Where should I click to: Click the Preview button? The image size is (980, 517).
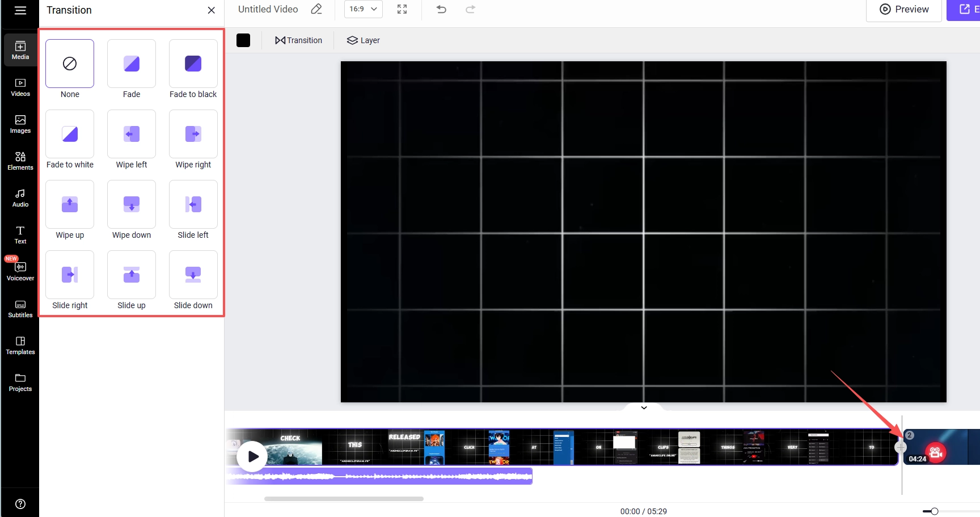coord(903,9)
